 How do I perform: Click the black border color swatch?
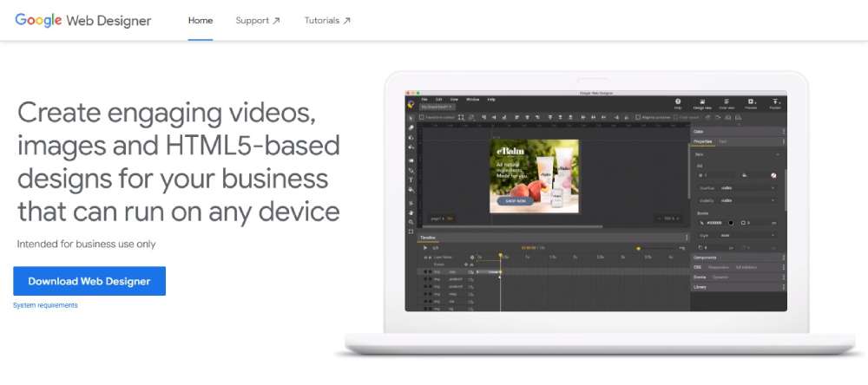731,223
